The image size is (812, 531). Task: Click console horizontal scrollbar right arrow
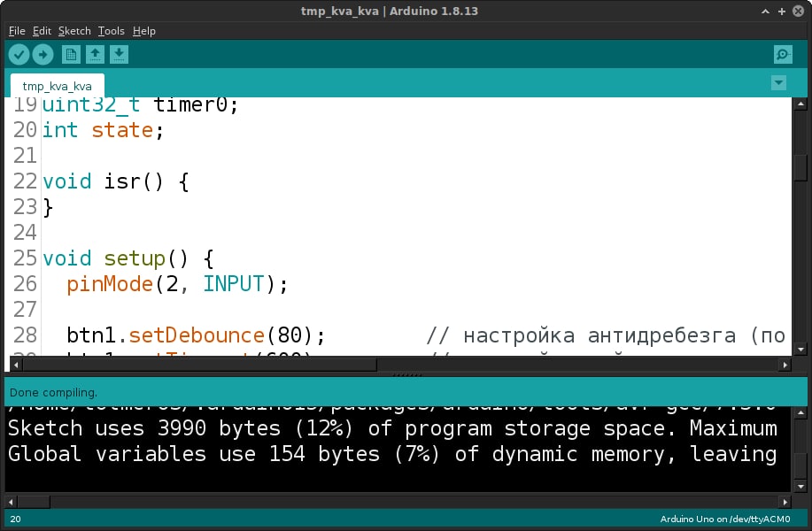tap(785, 502)
